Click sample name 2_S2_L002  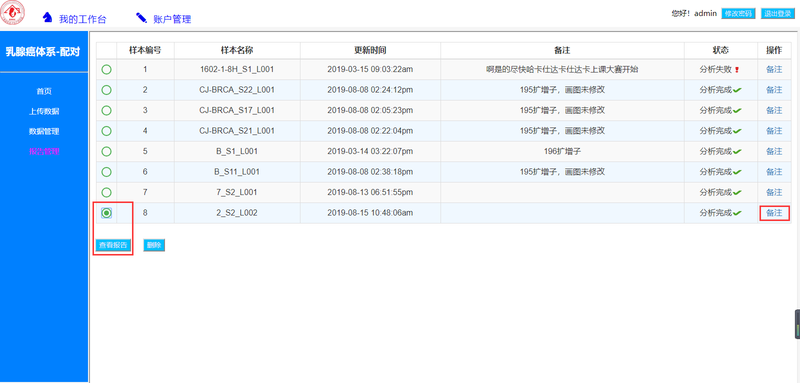coord(237,213)
